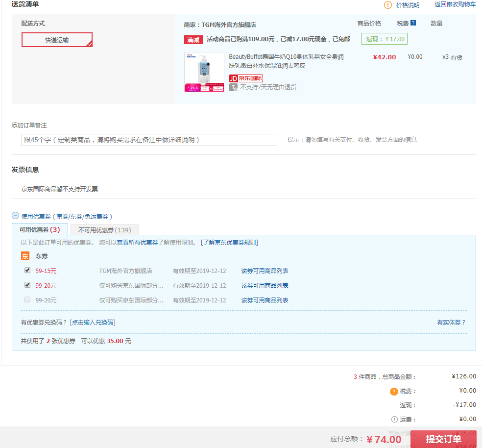Check the unselected 99-20元 coupon
The height and width of the screenshot is (448, 482).
(x=27, y=299)
